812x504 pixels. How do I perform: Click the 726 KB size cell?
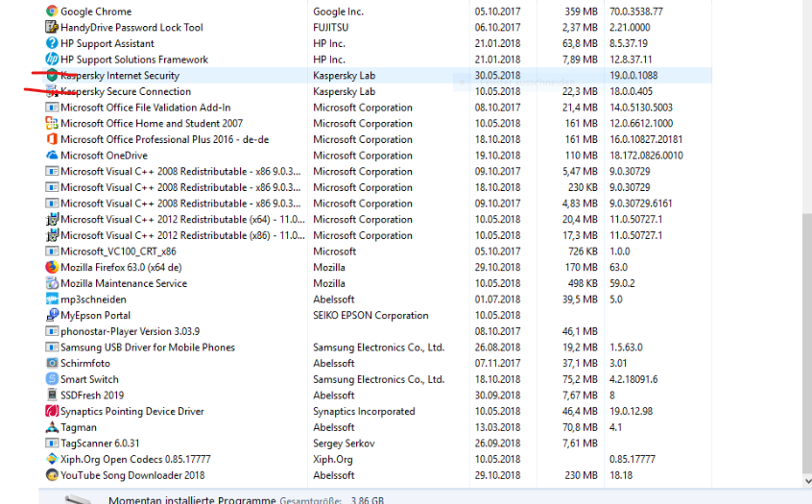pyautogui.click(x=583, y=252)
